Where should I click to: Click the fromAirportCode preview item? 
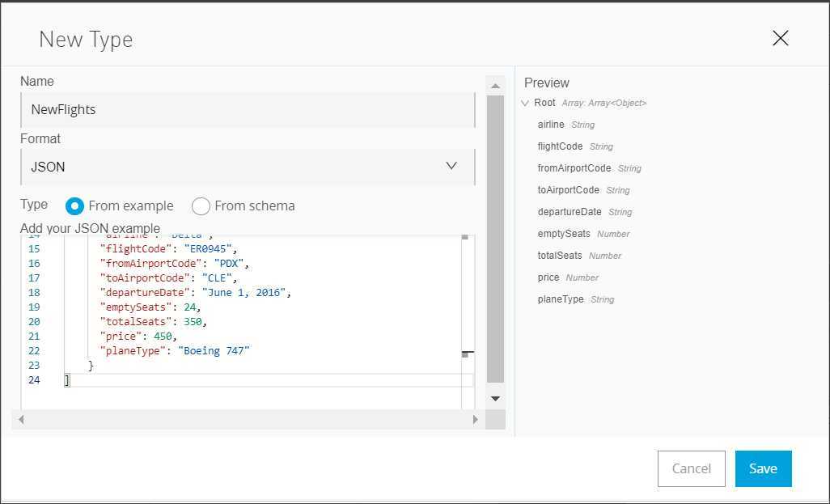click(x=574, y=168)
